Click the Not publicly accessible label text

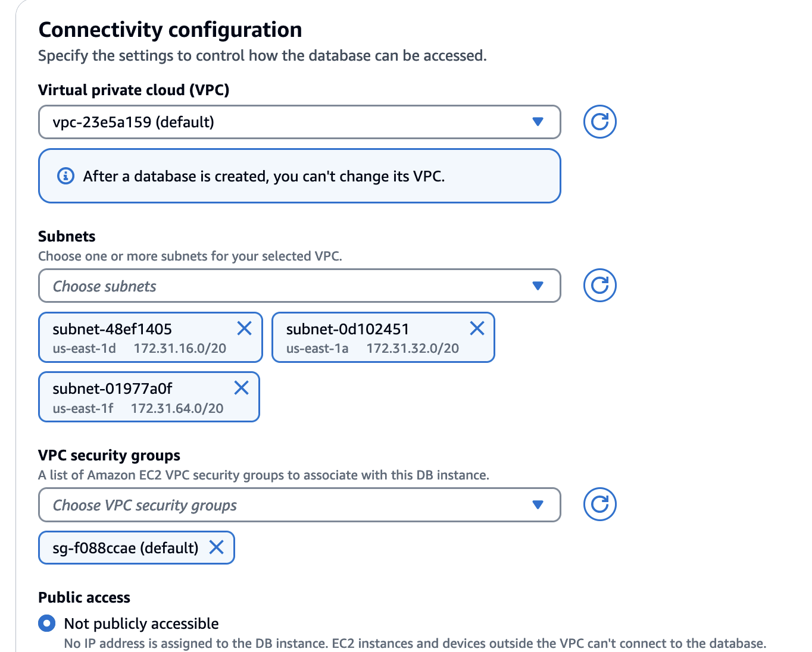pos(141,623)
